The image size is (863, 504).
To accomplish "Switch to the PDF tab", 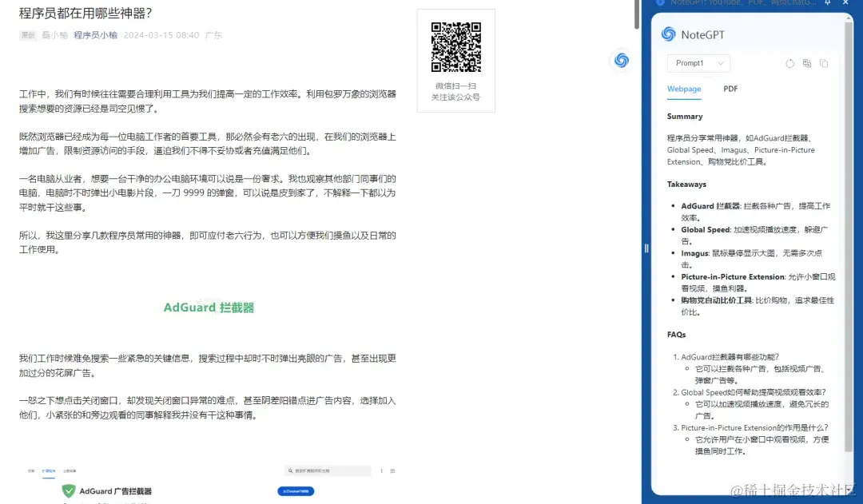I will [x=730, y=89].
